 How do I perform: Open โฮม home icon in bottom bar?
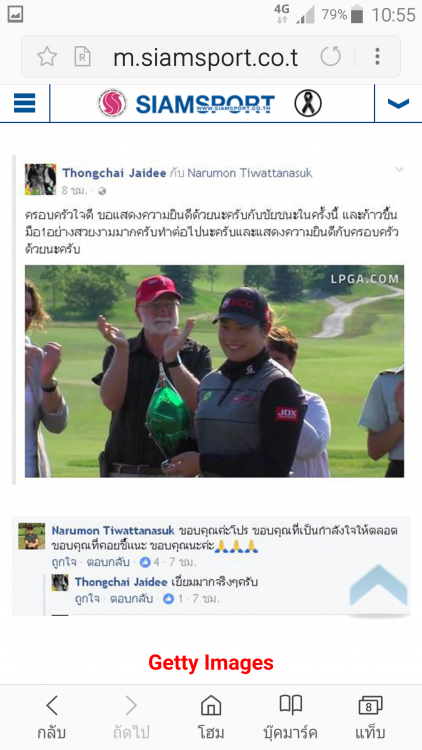point(211,717)
